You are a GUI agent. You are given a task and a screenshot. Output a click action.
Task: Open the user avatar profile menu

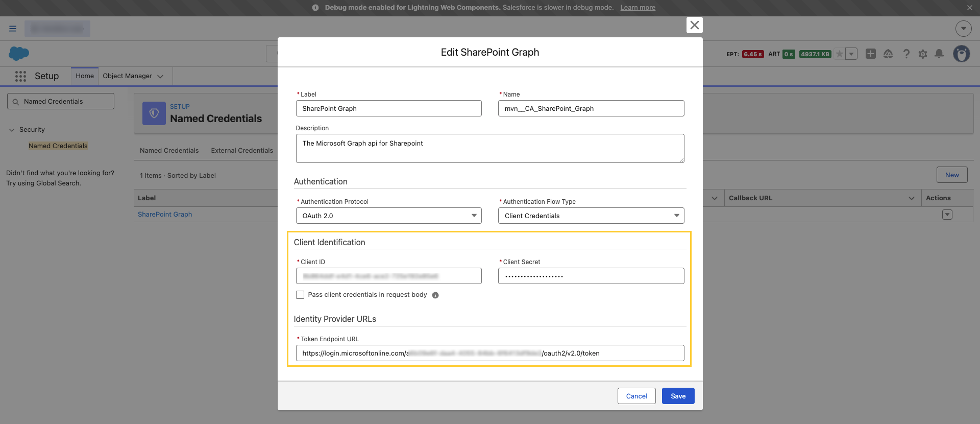962,54
